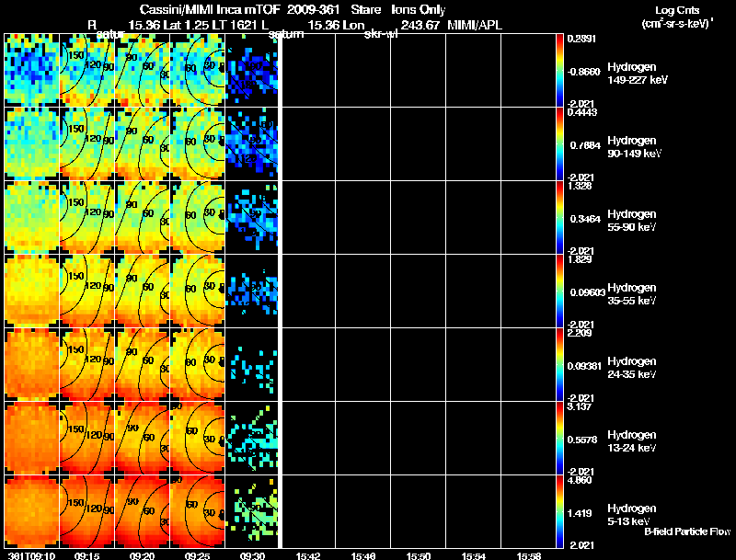The image size is (736, 560).
Task: Click the '0.3464' colorbar midpoint value
Action: point(585,219)
